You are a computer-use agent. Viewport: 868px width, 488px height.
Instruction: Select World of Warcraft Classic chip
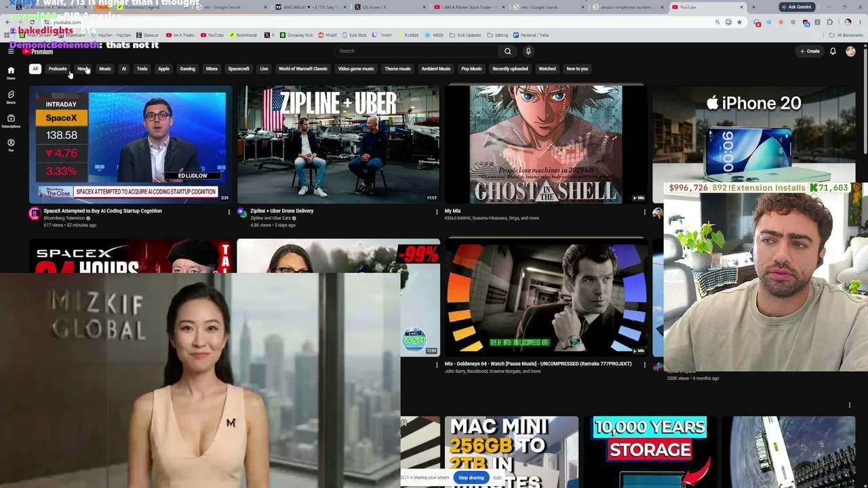click(x=302, y=68)
